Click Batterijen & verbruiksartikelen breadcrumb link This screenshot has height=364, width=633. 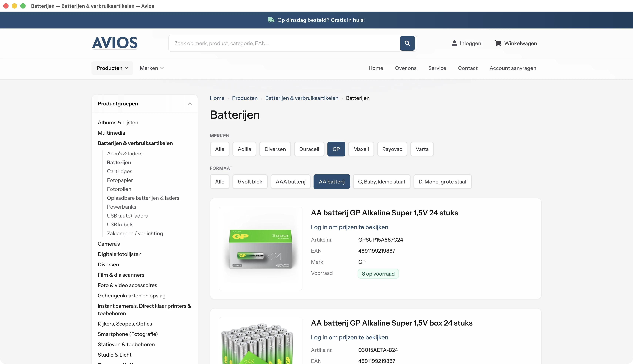point(302,98)
